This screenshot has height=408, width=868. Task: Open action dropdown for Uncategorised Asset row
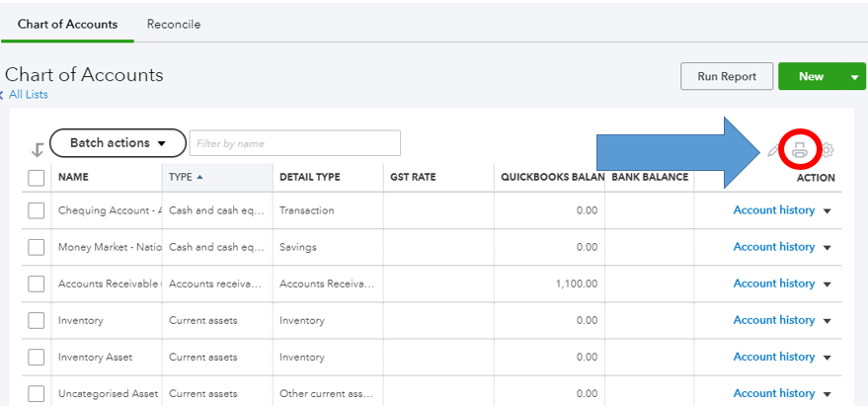(828, 394)
